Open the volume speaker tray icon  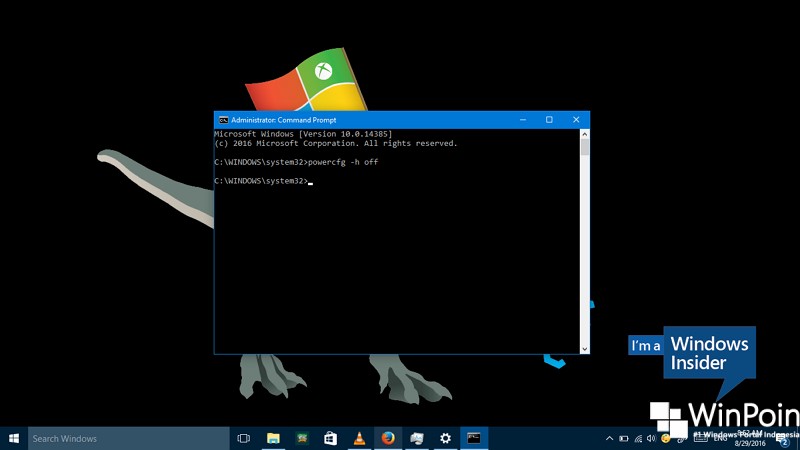651,438
